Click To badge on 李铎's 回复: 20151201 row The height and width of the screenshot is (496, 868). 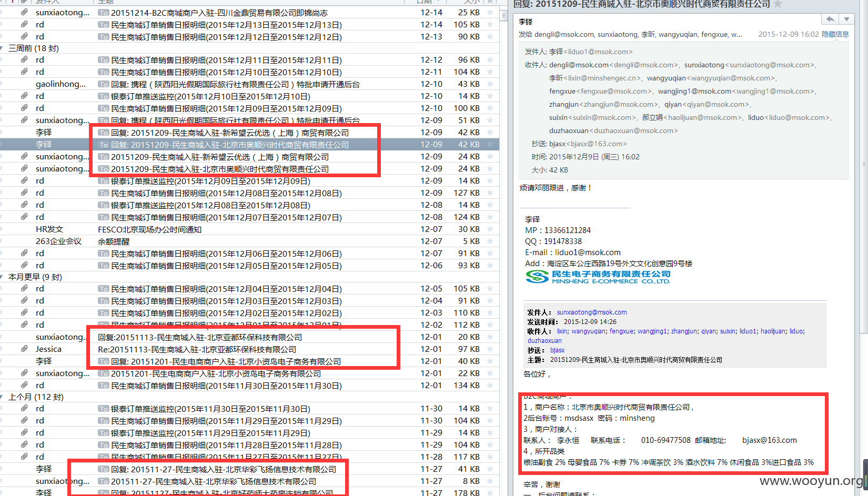click(x=104, y=361)
